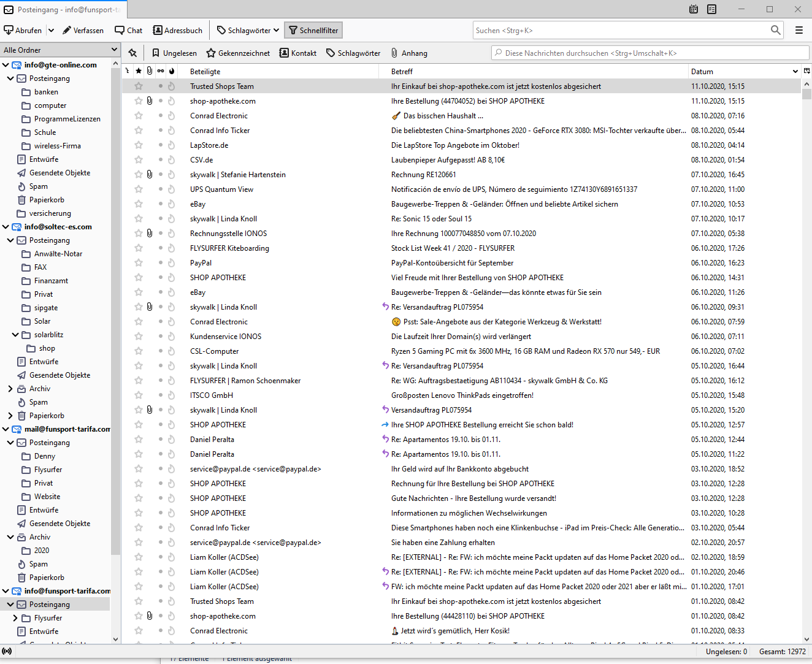Toggle star on Trusted Shops Team message
Image resolution: width=812 pixels, height=664 pixels.
click(x=139, y=86)
